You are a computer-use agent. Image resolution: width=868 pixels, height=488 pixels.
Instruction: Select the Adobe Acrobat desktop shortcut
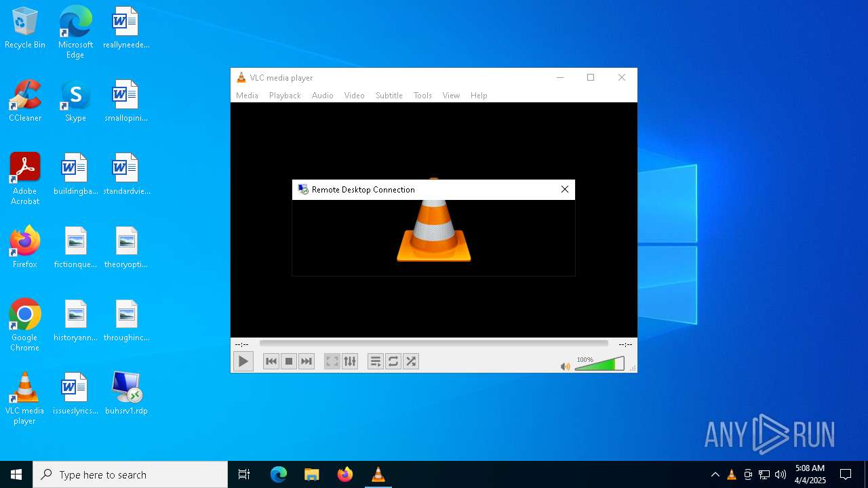point(25,179)
